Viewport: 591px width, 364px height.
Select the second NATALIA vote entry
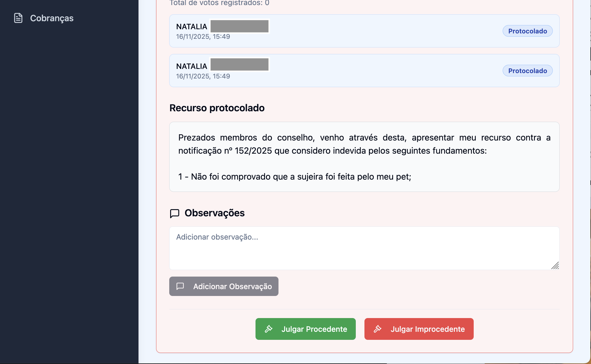click(364, 71)
